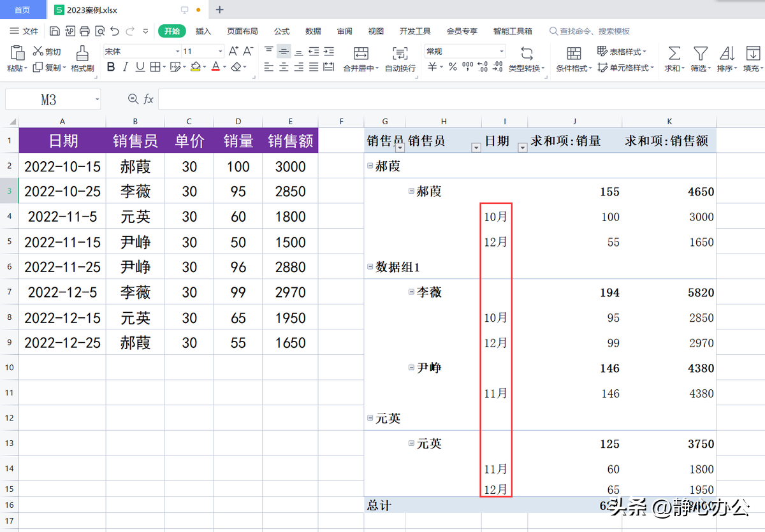This screenshot has width=765, height=532.
Task: Click the Save icon in quick toolbar
Action: [x=55, y=31]
